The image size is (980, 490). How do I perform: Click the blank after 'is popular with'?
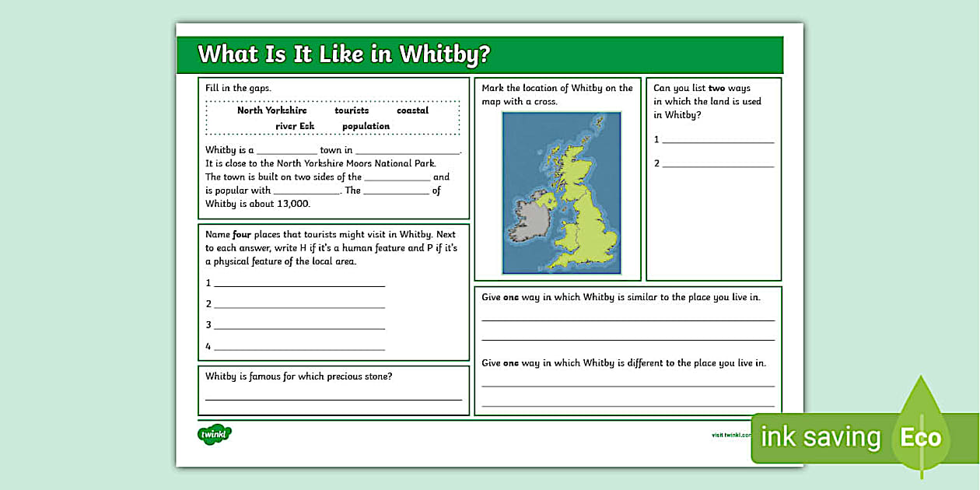(x=307, y=193)
